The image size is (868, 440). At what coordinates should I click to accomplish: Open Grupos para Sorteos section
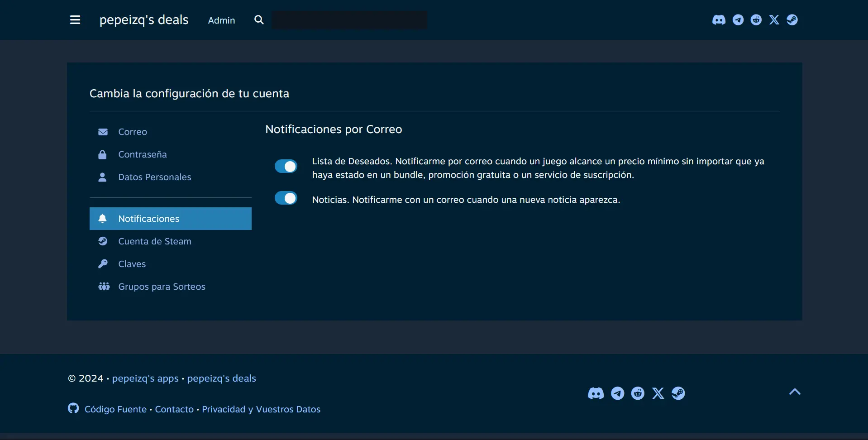162,287
